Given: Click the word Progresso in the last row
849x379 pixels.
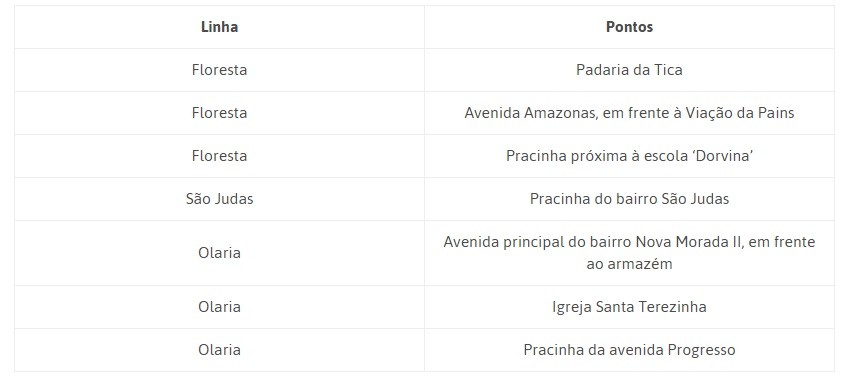Looking at the screenshot, I should (x=701, y=350).
